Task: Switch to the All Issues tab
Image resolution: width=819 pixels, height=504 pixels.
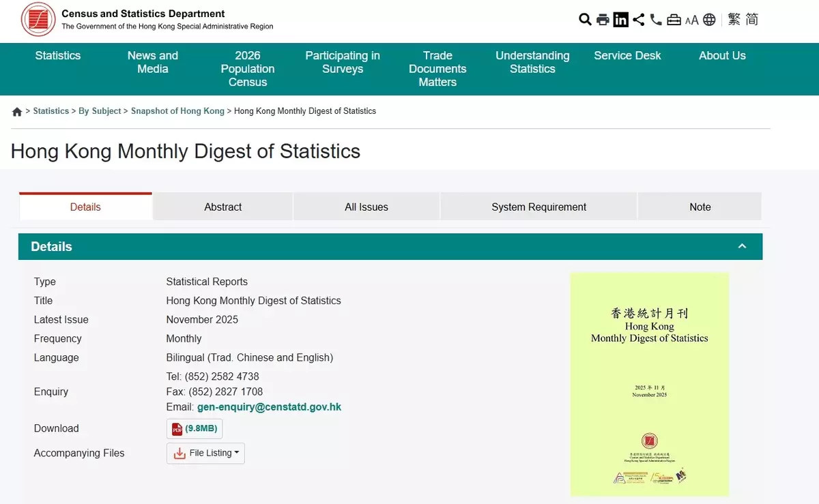Action: pyautogui.click(x=366, y=207)
